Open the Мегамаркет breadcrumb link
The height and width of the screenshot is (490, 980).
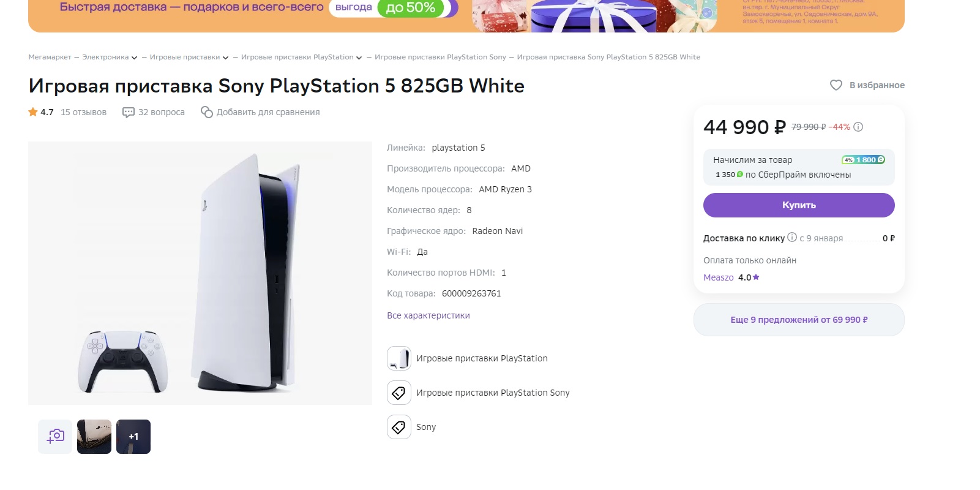pos(50,57)
